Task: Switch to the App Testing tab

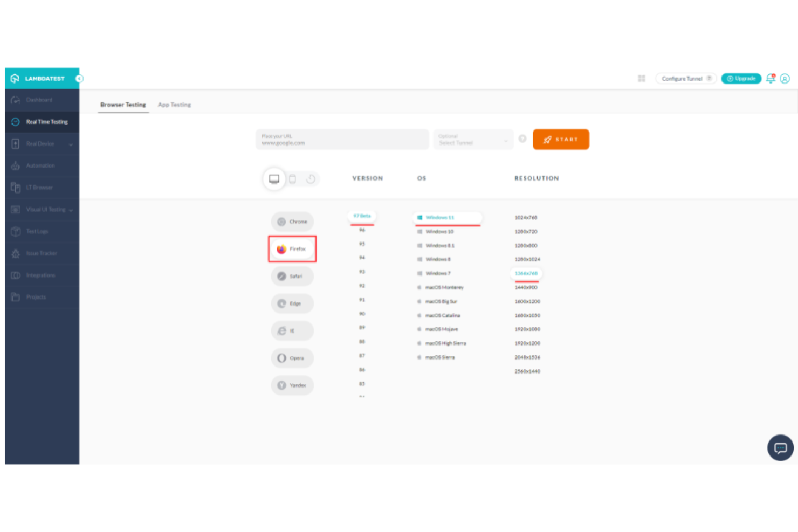Action: 174,105
